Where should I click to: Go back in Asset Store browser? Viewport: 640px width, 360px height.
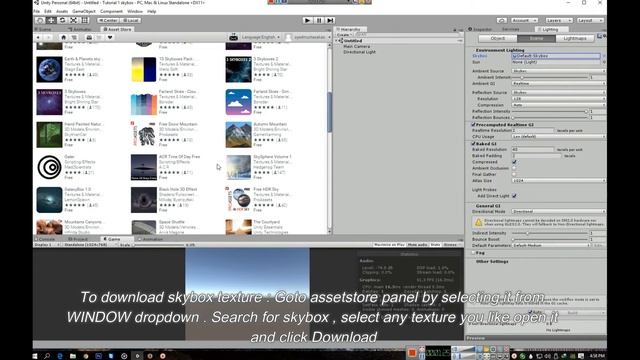[38, 37]
